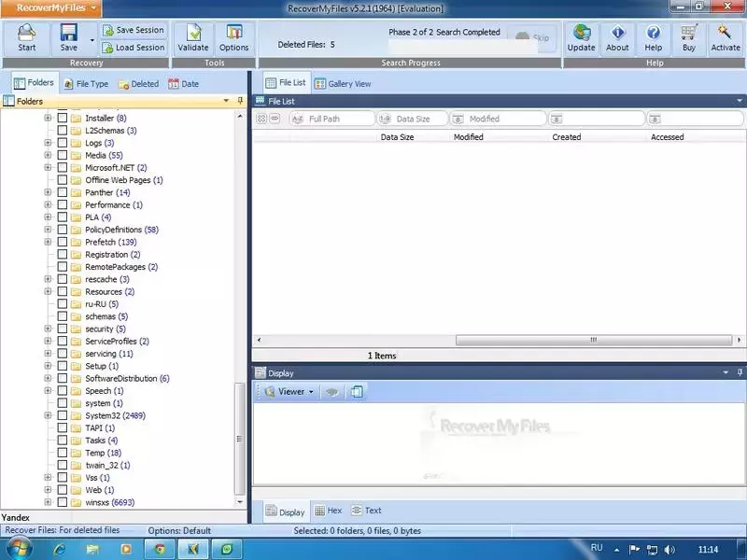
Task: Expand the winsxs folder node
Action: pos(48,502)
